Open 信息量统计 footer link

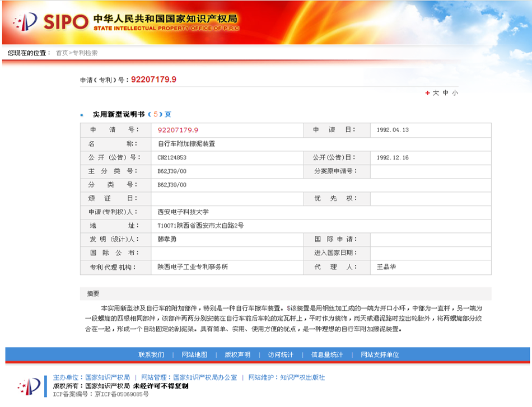(x=327, y=354)
